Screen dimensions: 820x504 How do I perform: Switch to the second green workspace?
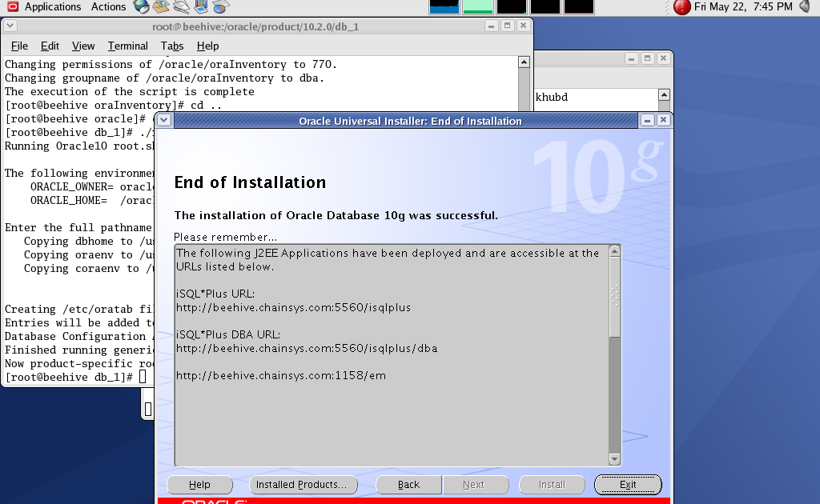pyautogui.click(x=478, y=6)
